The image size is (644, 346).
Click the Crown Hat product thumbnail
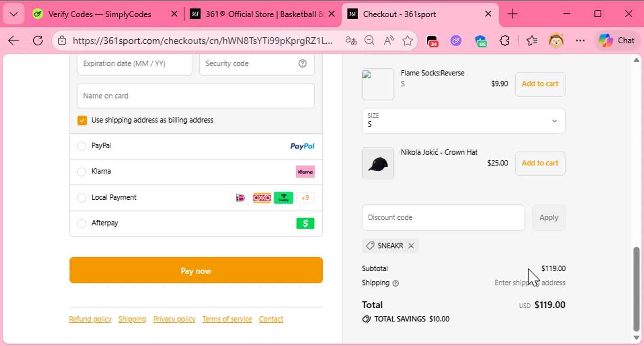pos(378,164)
